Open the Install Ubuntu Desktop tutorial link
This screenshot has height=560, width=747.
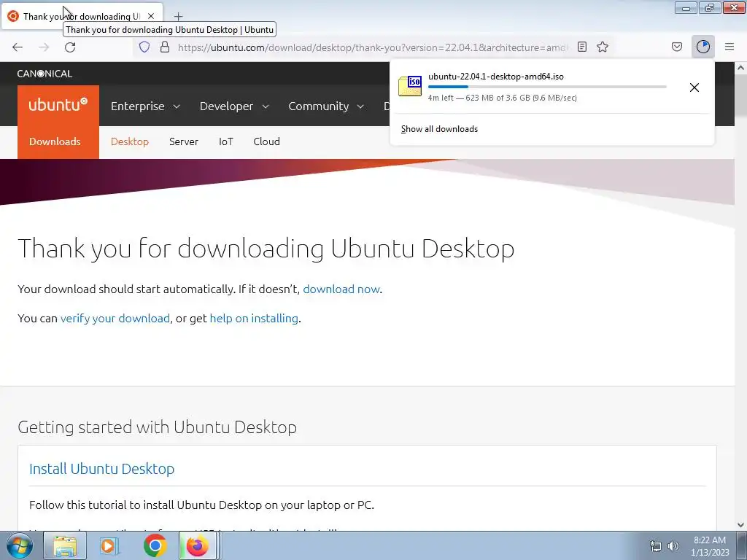coord(101,469)
